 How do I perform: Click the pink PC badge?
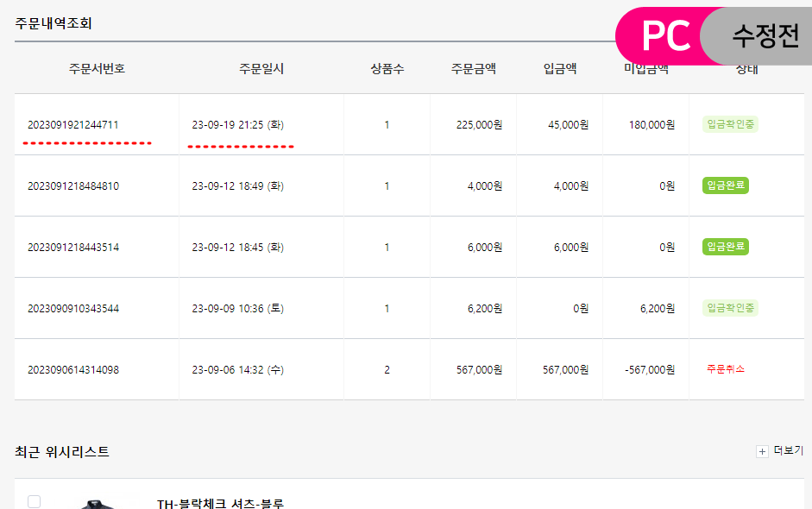[x=665, y=35]
